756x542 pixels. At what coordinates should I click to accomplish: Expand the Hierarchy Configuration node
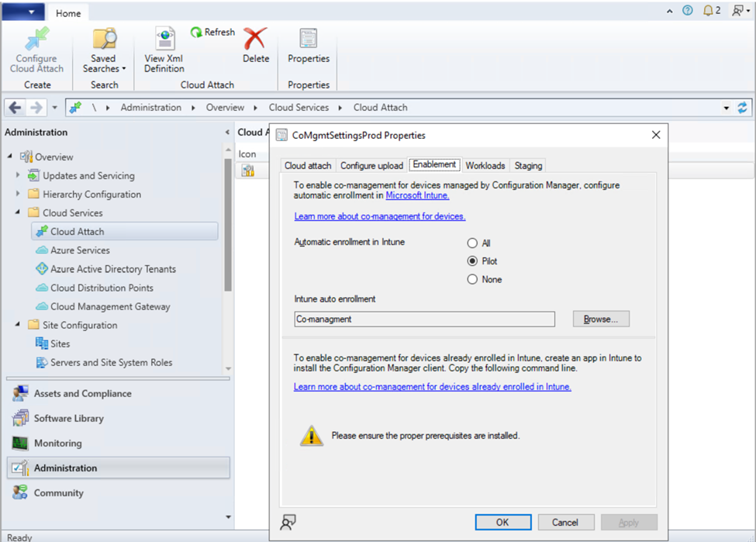click(x=18, y=194)
